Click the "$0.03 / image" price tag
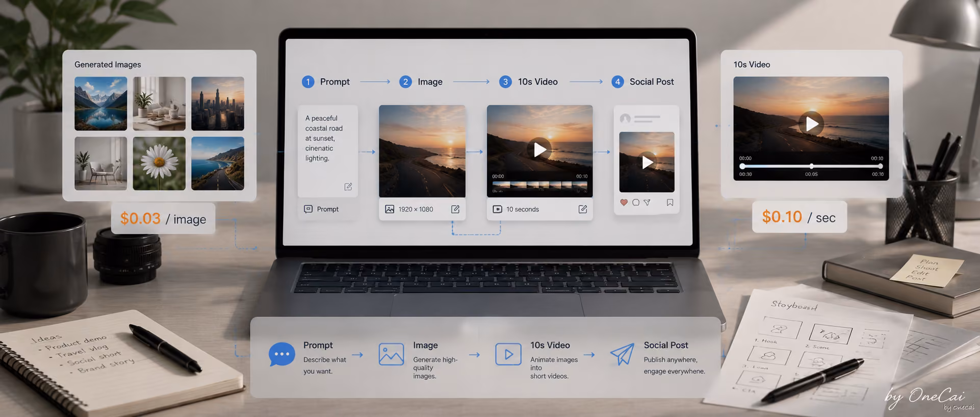The height and width of the screenshot is (417, 980). pyautogui.click(x=163, y=219)
